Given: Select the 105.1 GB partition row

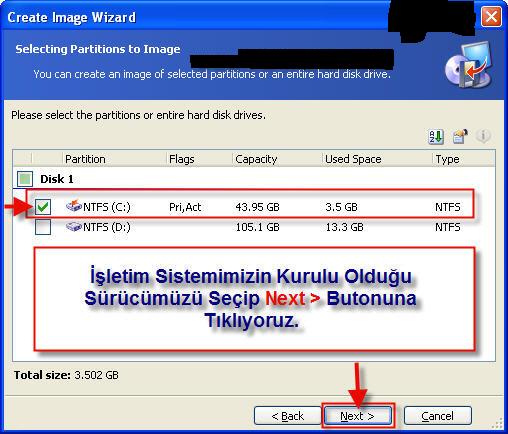Looking at the screenshot, I should 253,227.
